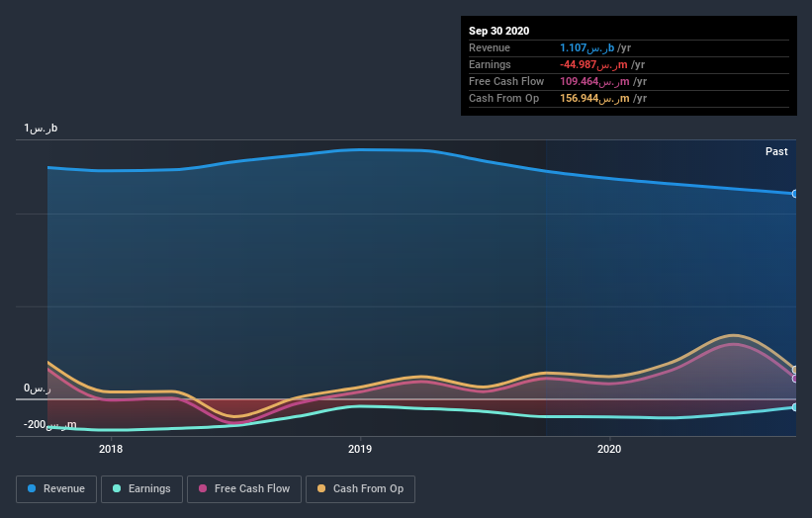Click the blue Revenue endpoint marker
This screenshot has height=518, width=812.
click(794, 194)
